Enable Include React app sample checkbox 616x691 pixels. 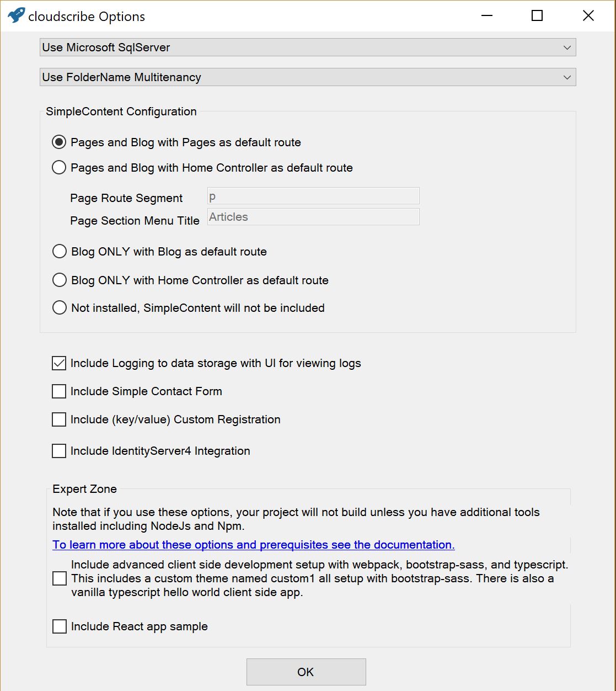(59, 626)
